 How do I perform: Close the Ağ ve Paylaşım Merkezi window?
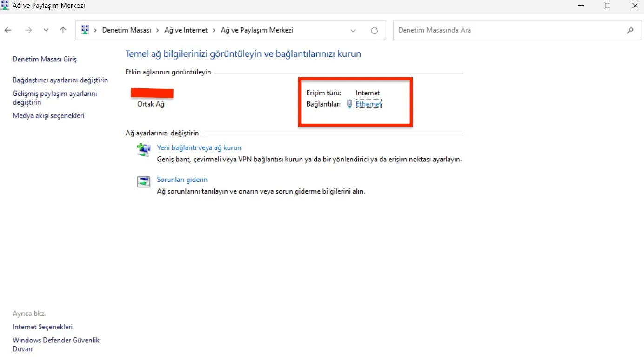coord(635,6)
